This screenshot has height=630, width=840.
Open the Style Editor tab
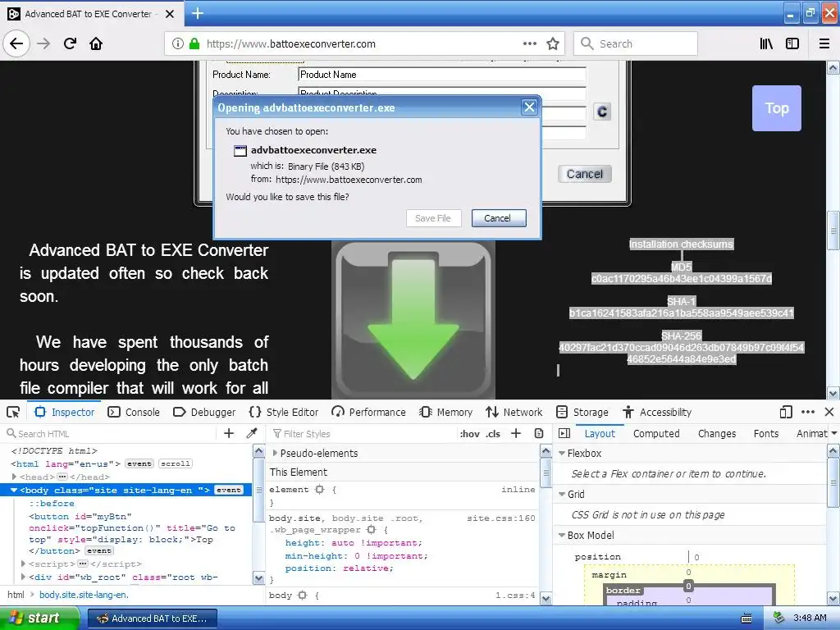pyautogui.click(x=283, y=412)
